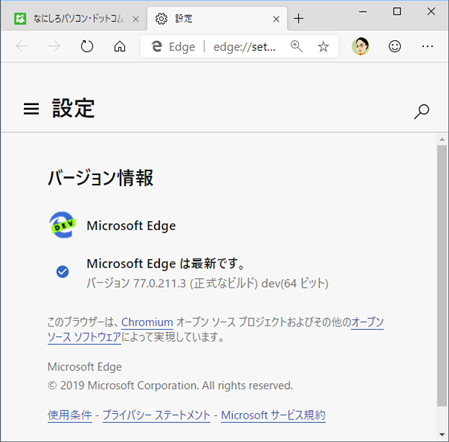Open the zoom magnifier in address bar
The width and height of the screenshot is (449, 442).
pyautogui.click(x=296, y=46)
